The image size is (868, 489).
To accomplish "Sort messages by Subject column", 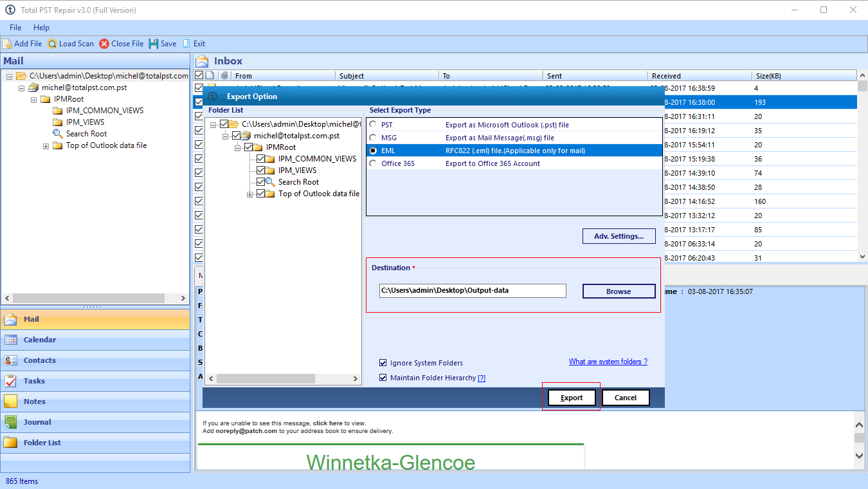I will tap(387, 76).
